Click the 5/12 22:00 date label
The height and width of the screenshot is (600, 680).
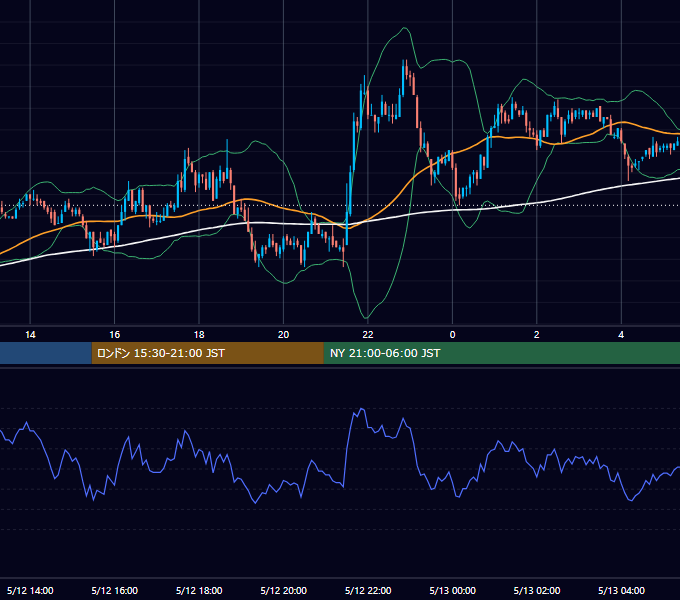(368, 590)
